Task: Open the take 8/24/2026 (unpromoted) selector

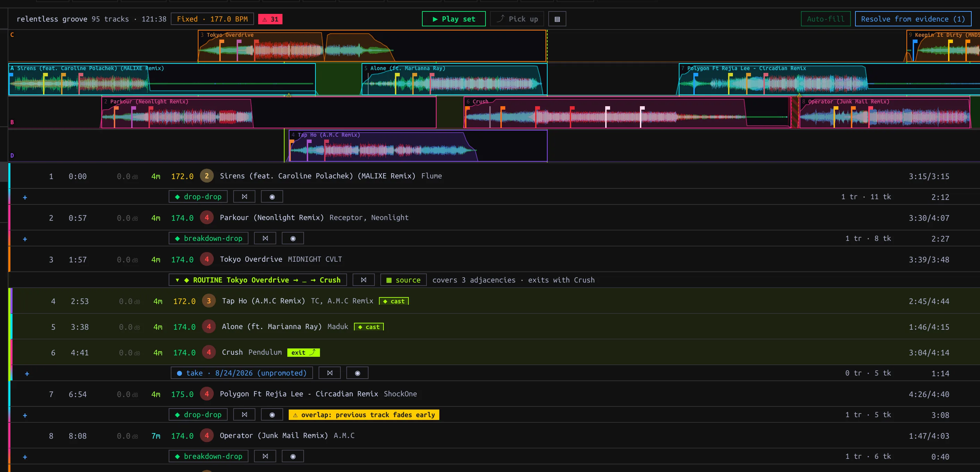Action: [x=242, y=373]
